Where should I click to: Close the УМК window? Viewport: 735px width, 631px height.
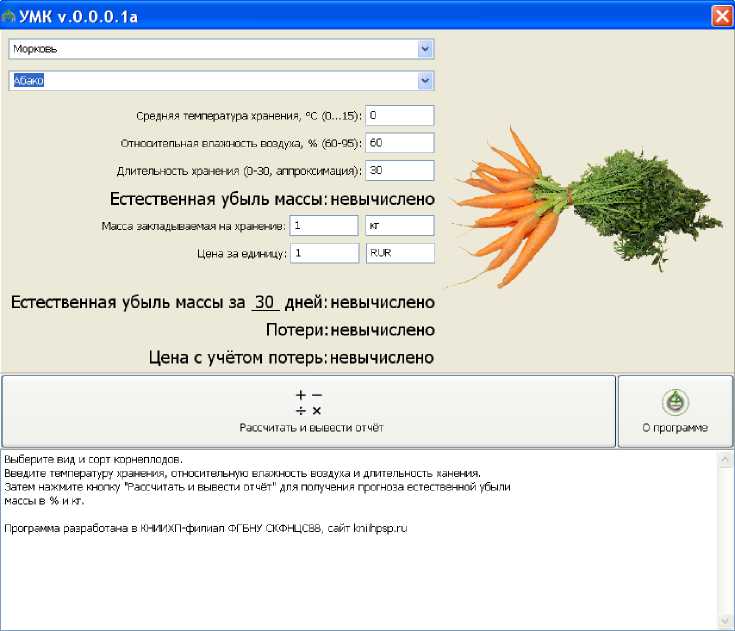click(722, 16)
